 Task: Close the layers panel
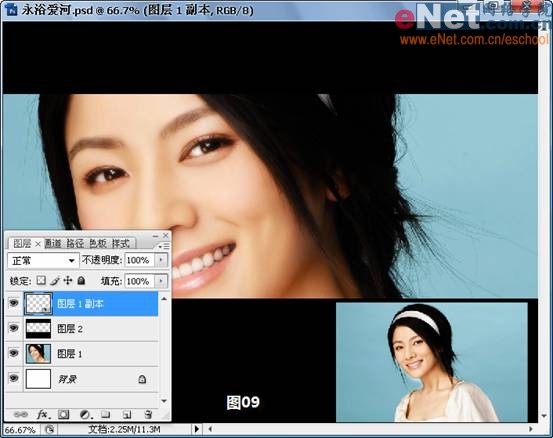166,235
